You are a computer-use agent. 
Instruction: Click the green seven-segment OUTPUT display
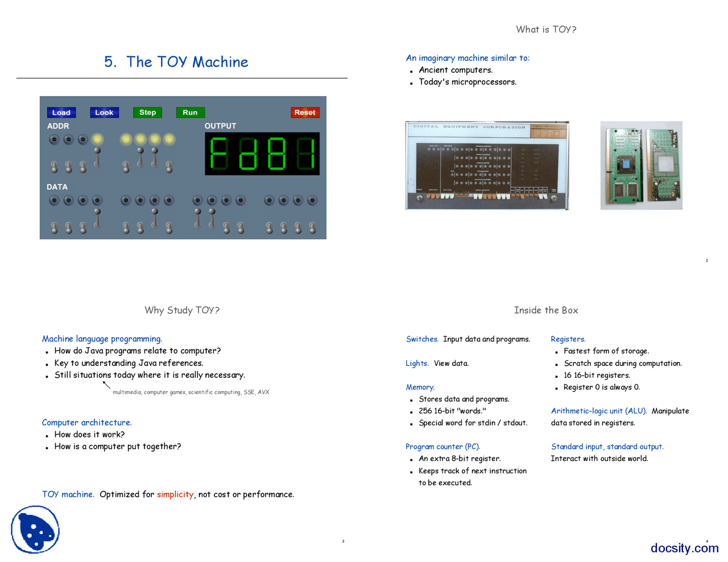click(262, 152)
